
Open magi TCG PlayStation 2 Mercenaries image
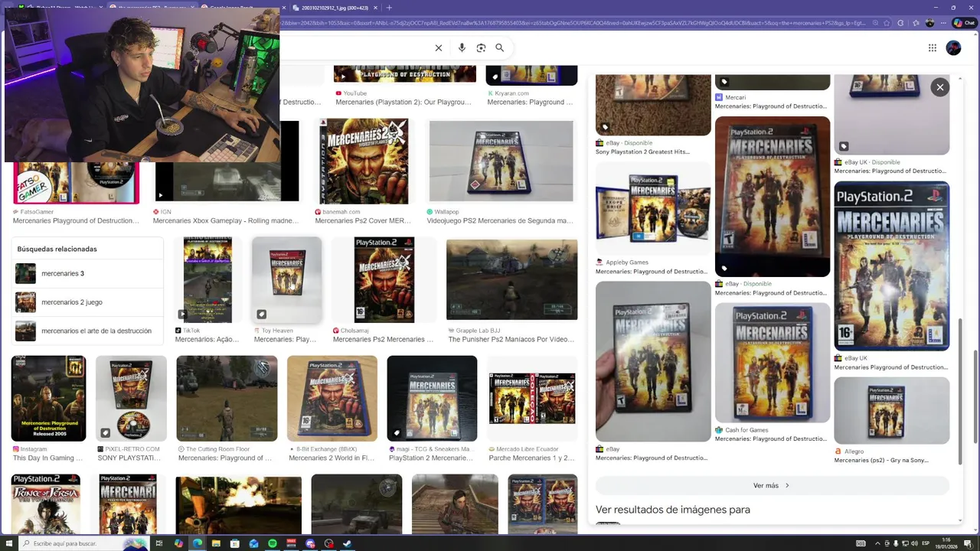click(432, 398)
